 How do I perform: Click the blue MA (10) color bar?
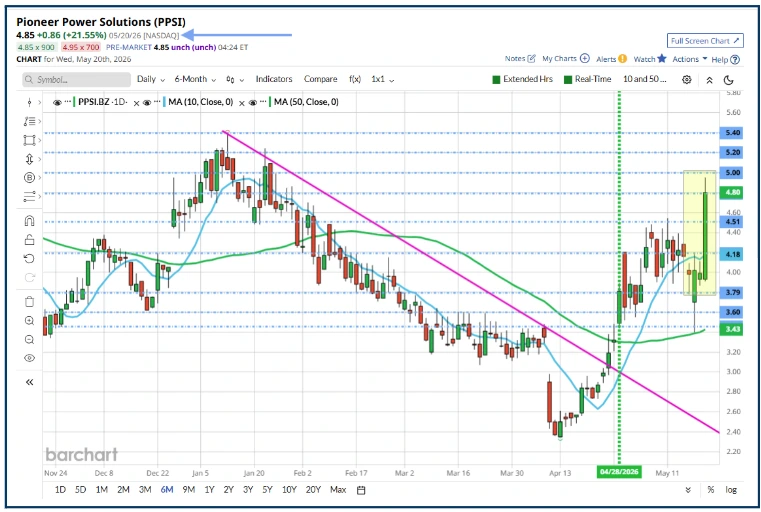[165, 102]
